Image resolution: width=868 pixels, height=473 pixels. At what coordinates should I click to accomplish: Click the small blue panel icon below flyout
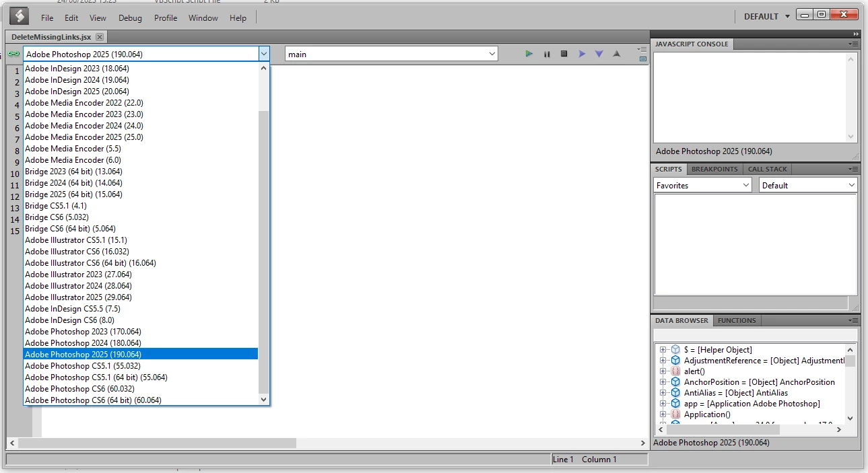click(643, 59)
